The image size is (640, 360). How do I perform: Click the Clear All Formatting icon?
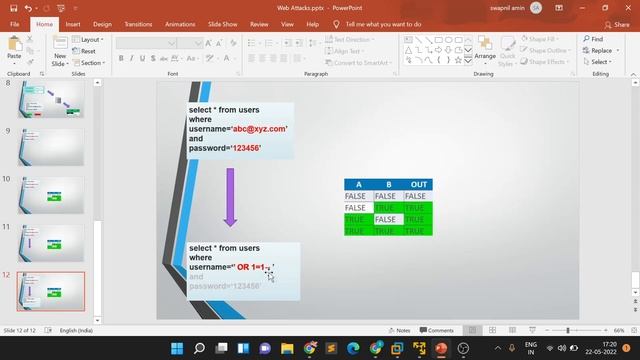point(233,43)
